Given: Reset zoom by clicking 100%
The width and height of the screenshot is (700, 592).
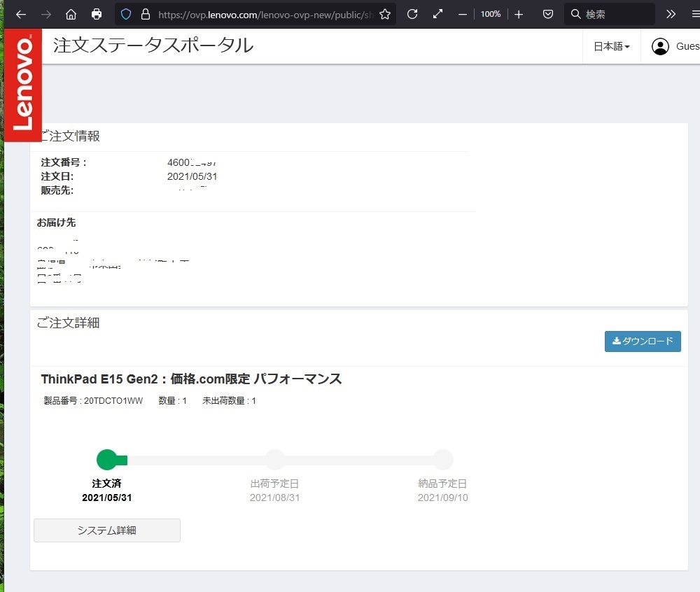Looking at the screenshot, I should coord(491,14).
